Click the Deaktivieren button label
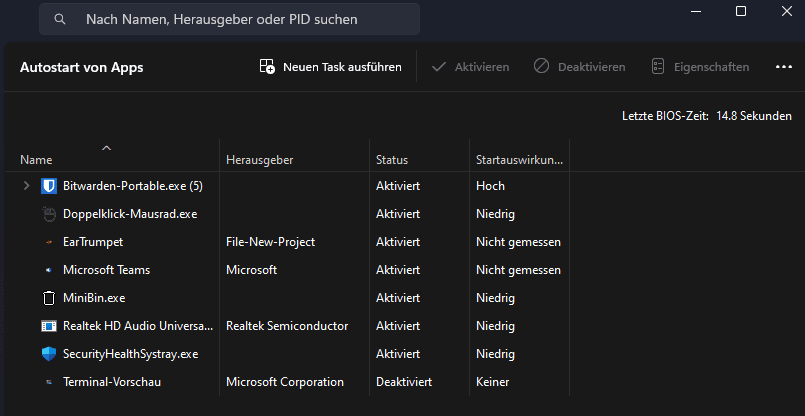 tap(591, 67)
